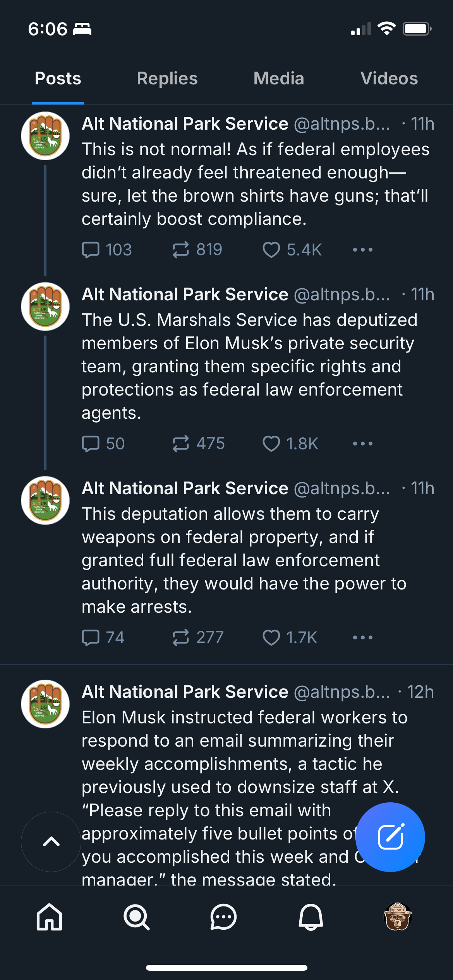Repost the 'This is not normal!' post

coord(181,250)
